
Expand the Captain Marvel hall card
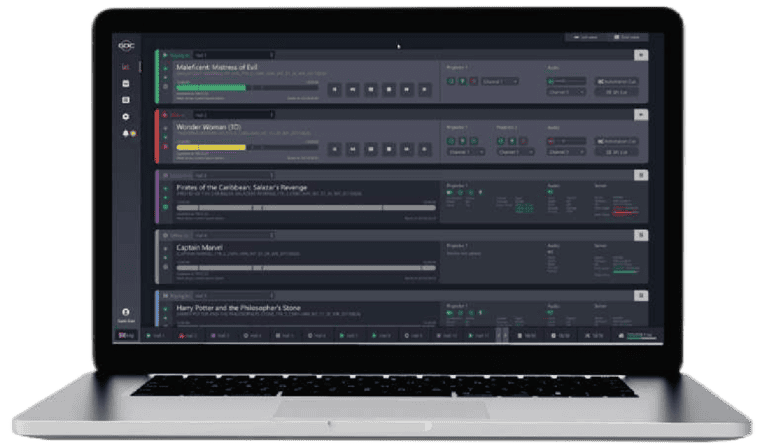[x=641, y=235]
